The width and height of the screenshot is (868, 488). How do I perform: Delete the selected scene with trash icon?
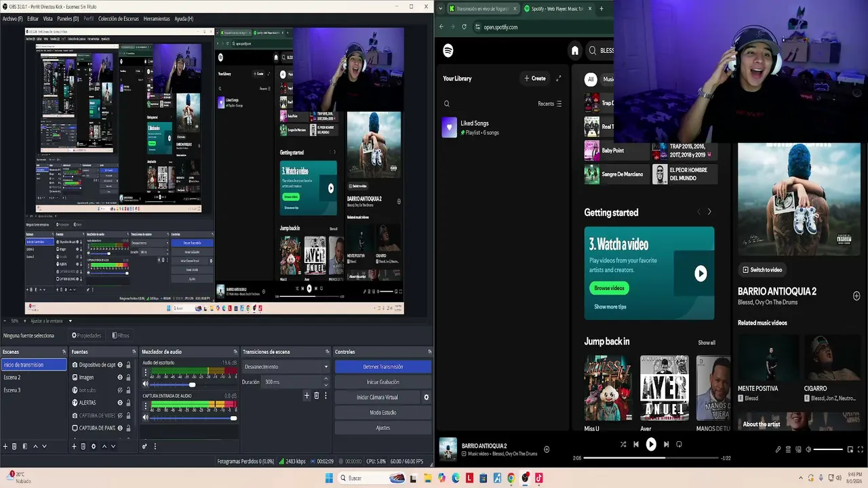(x=15, y=446)
